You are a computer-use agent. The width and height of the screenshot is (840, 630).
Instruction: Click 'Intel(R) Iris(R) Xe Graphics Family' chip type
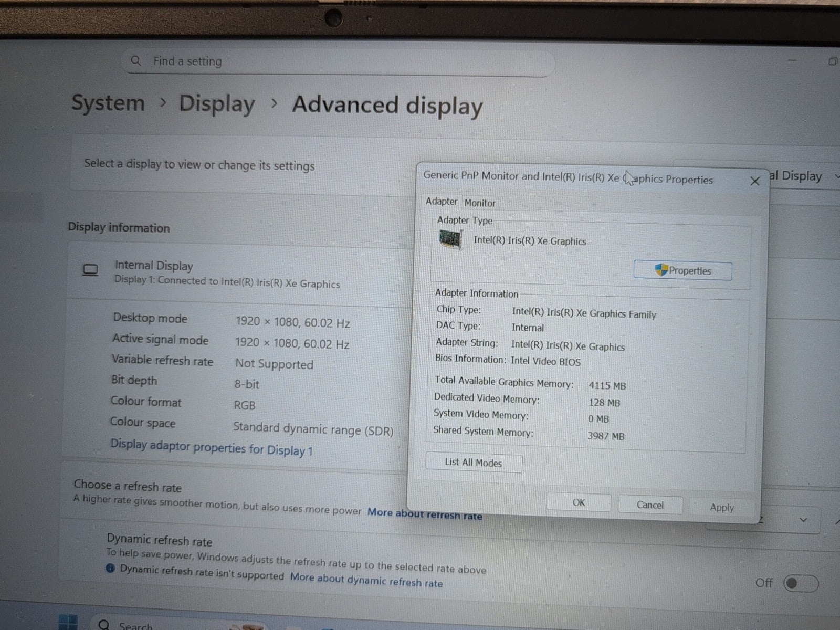tap(584, 313)
